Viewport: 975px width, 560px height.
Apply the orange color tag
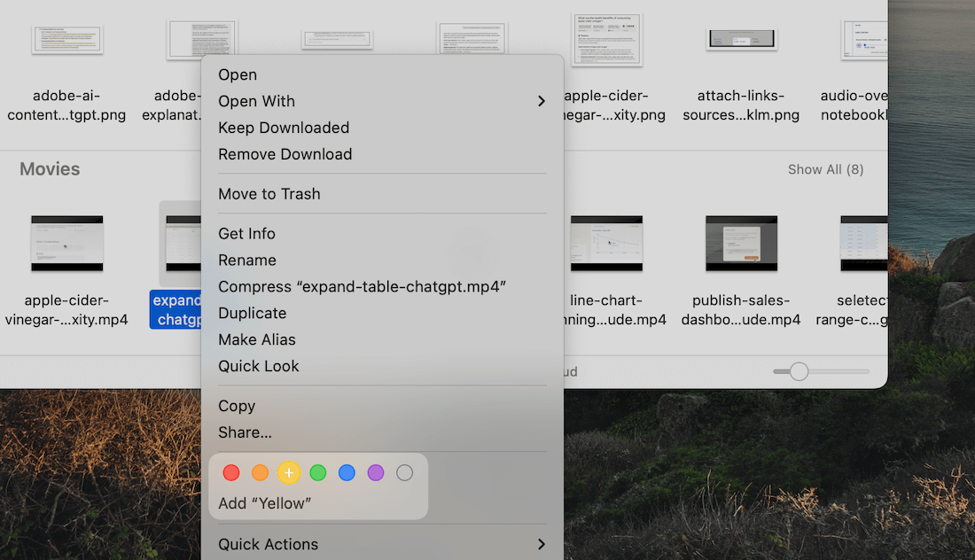260,473
